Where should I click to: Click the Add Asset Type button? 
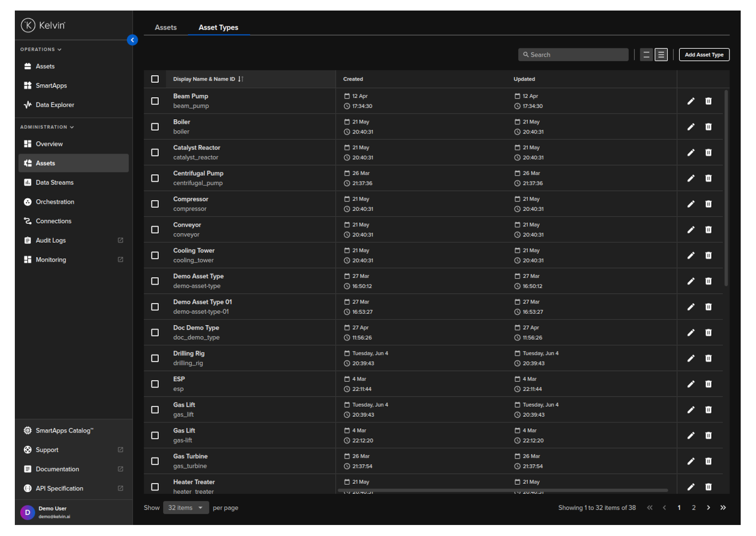(704, 55)
